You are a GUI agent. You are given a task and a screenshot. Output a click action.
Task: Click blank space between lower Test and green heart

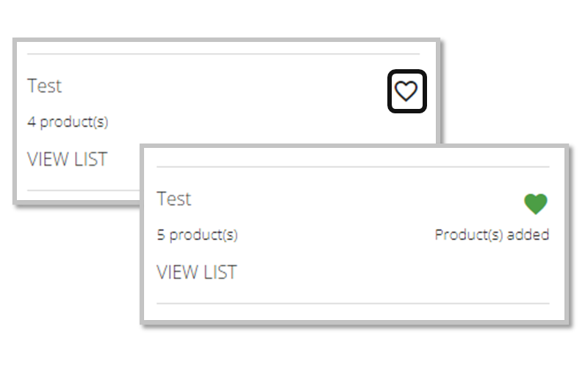pos(353,200)
